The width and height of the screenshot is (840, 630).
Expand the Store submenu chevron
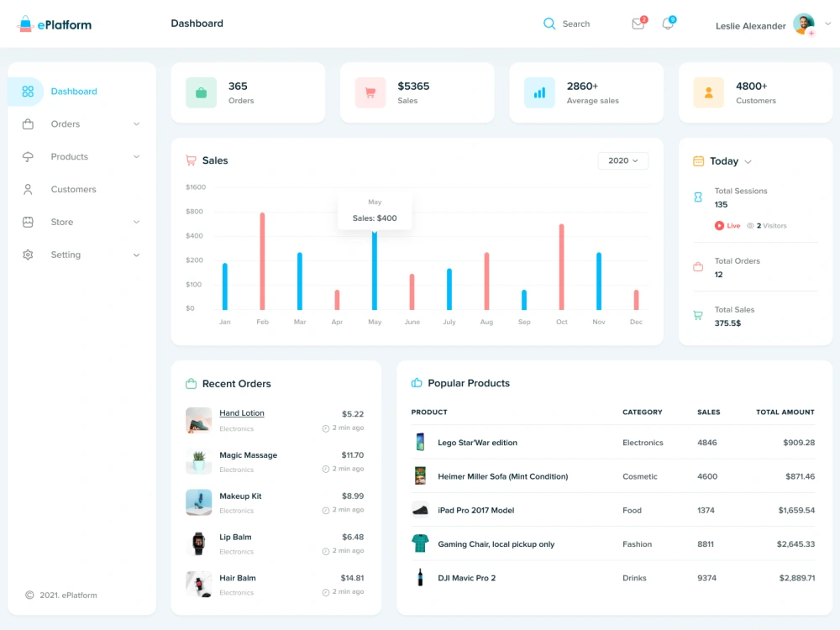click(137, 223)
